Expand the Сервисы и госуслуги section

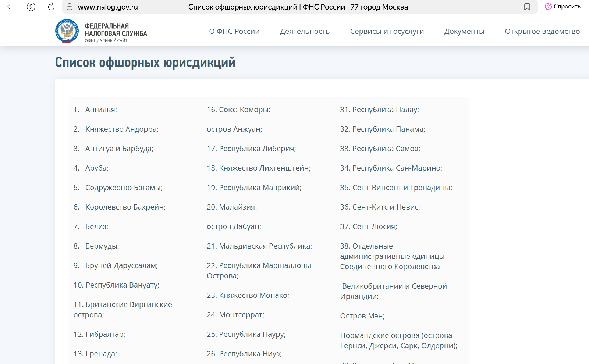click(386, 31)
